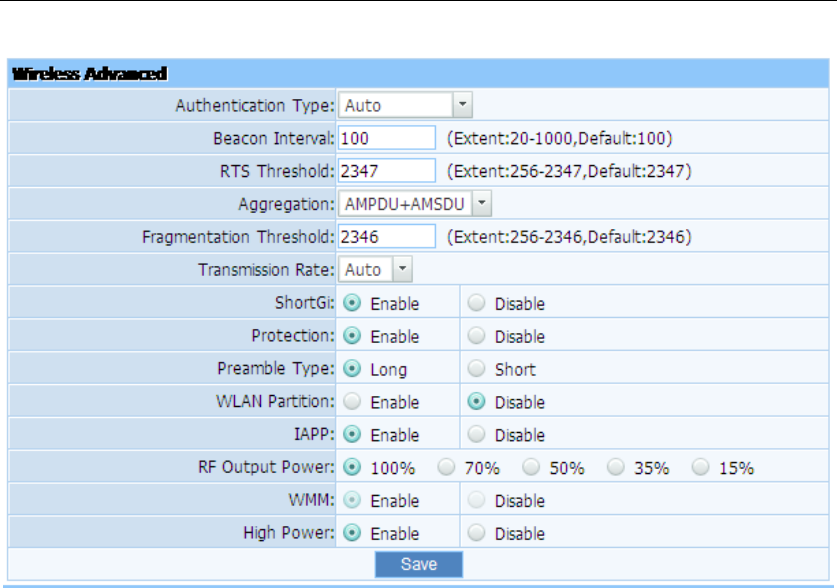This screenshot has width=837, height=588.
Task: Enable High Power option
Action: pos(352,533)
